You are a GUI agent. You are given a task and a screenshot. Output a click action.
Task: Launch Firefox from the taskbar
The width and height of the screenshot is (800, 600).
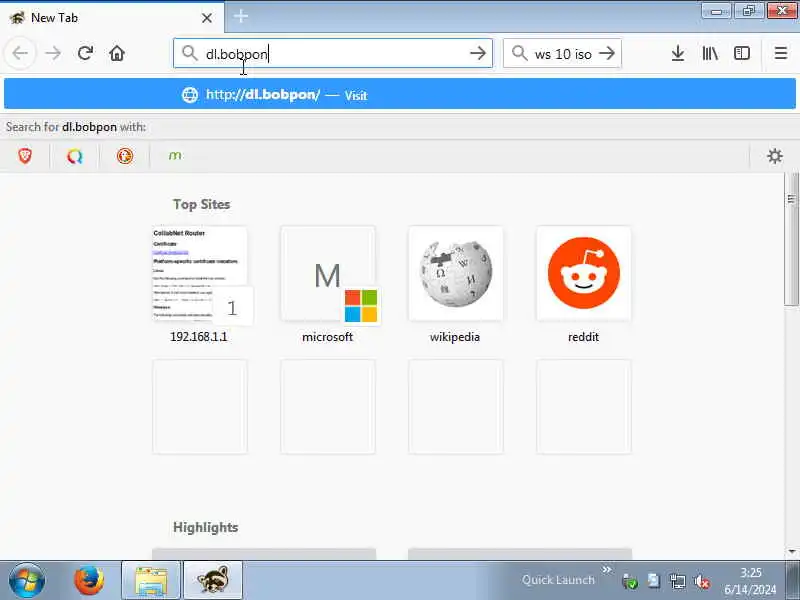click(x=89, y=580)
